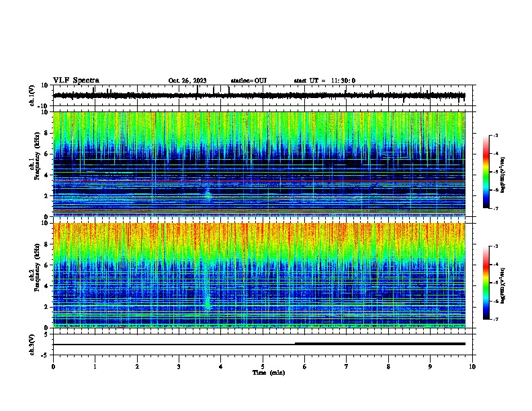Click the "5" tick on the Time axis
Screen dimensions: 532x411
click(263, 367)
